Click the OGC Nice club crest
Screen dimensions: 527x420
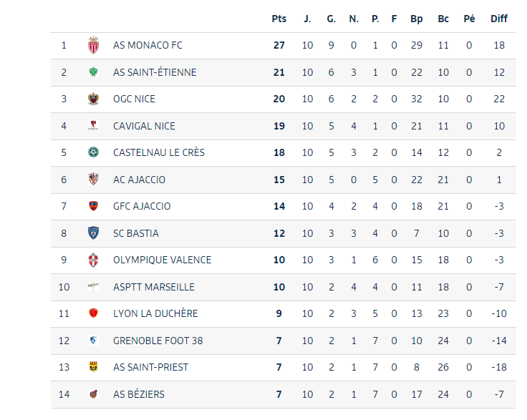click(93, 99)
